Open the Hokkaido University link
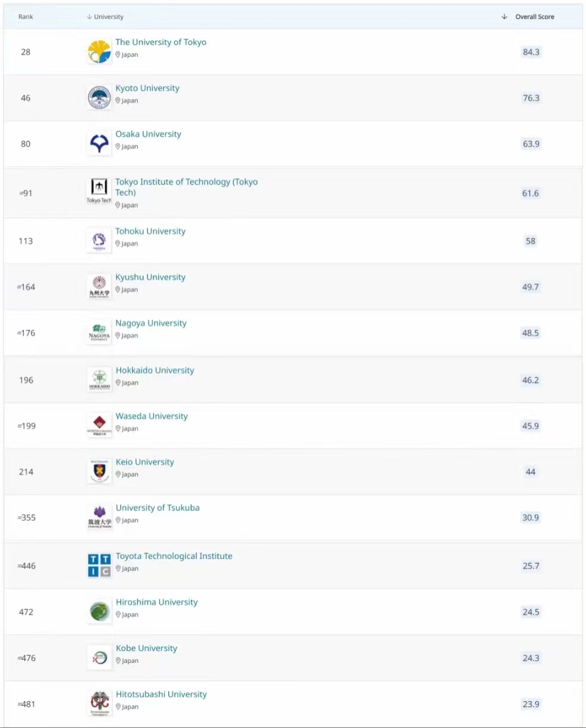The width and height of the screenshot is (586, 728). point(155,370)
